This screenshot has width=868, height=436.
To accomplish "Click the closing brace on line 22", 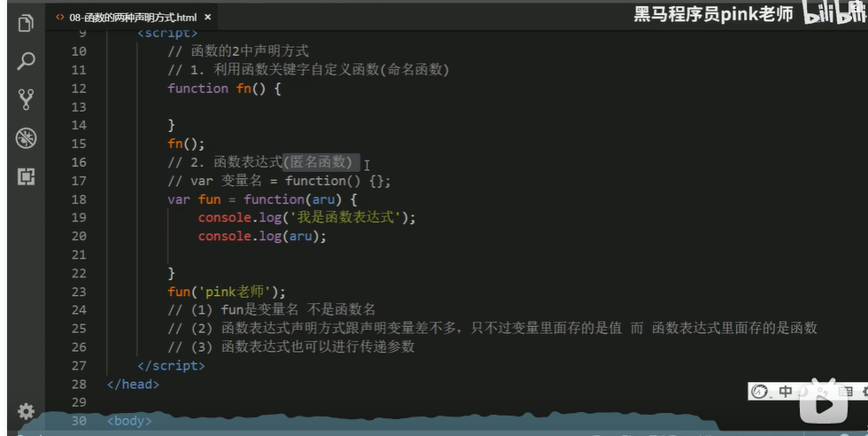I will 171,273.
